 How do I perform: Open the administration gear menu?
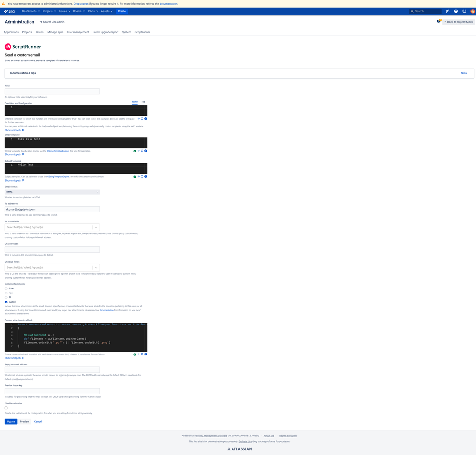[x=464, y=11]
